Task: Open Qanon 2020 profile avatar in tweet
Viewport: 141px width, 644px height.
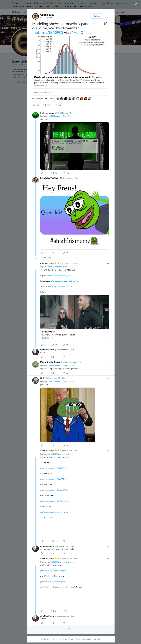Action: [36, 16]
